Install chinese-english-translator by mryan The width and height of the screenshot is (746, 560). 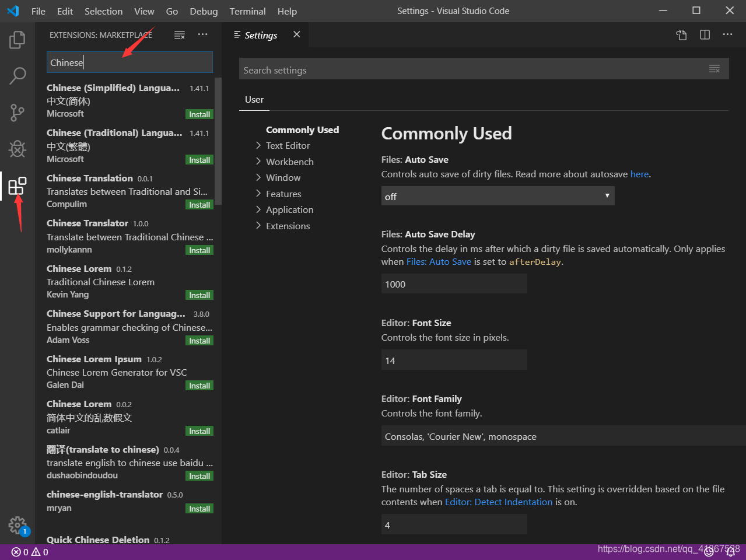point(199,509)
